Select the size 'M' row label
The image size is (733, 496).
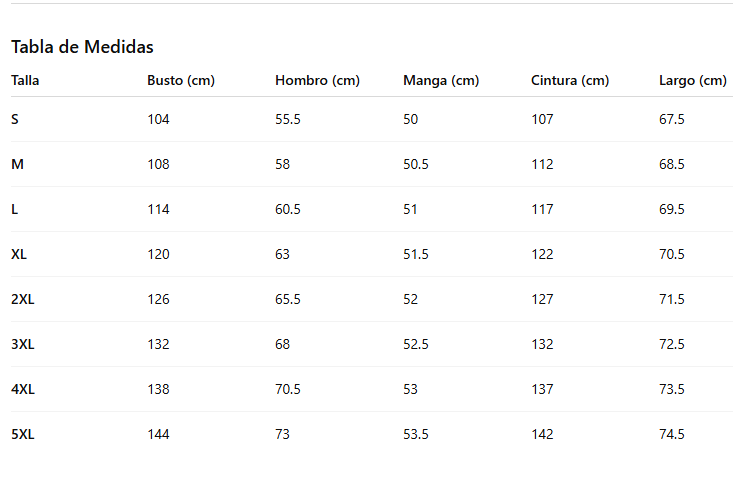pos(17,164)
